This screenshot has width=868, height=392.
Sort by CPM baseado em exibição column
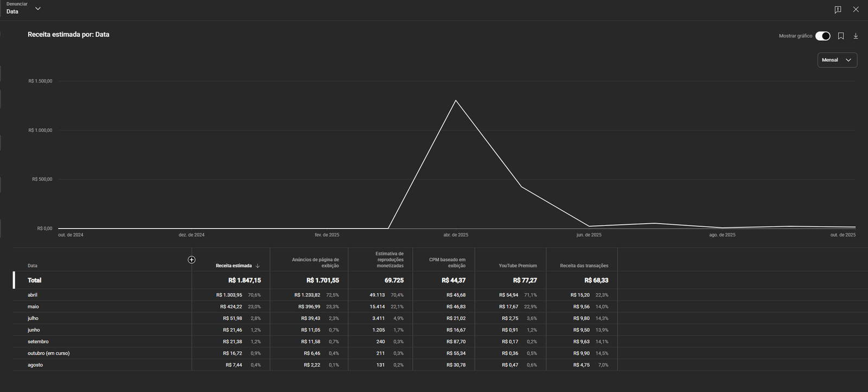coord(447,263)
